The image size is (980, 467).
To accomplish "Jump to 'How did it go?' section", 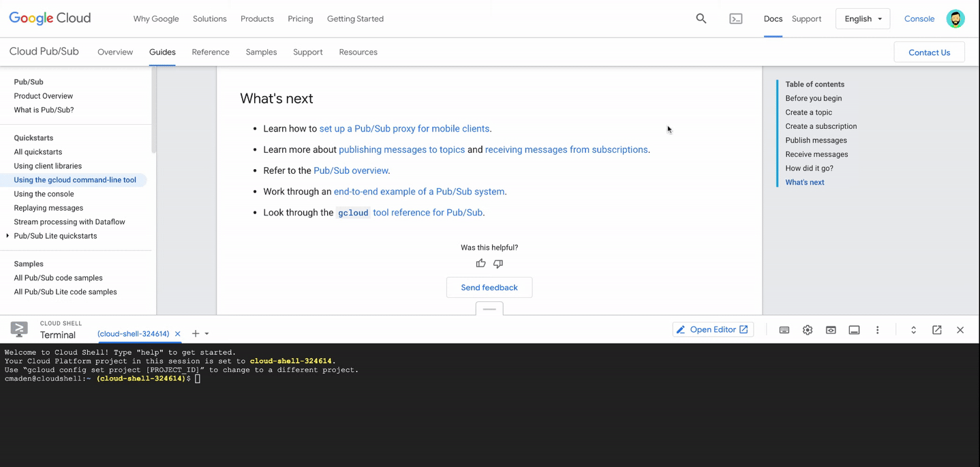I will click(x=809, y=168).
